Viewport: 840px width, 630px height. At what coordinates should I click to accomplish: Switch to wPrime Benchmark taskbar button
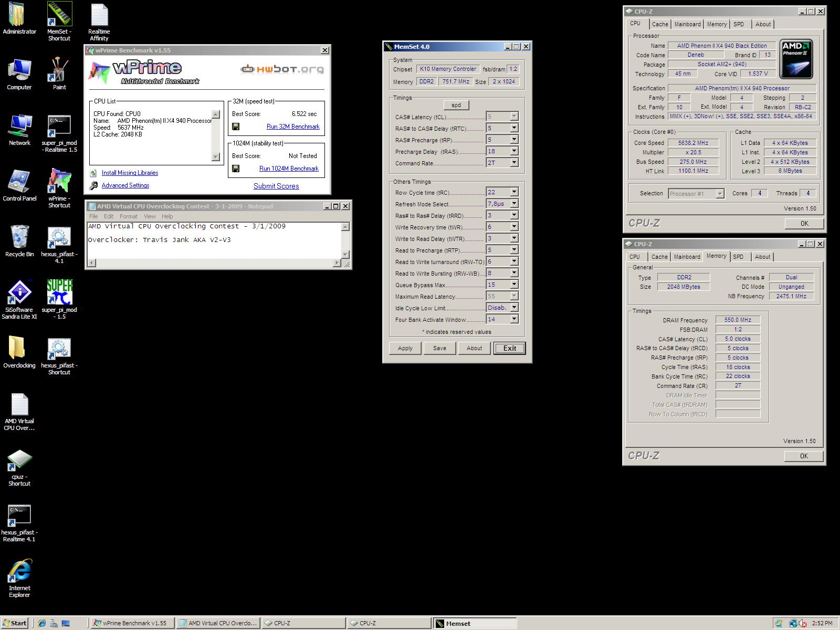(x=132, y=623)
